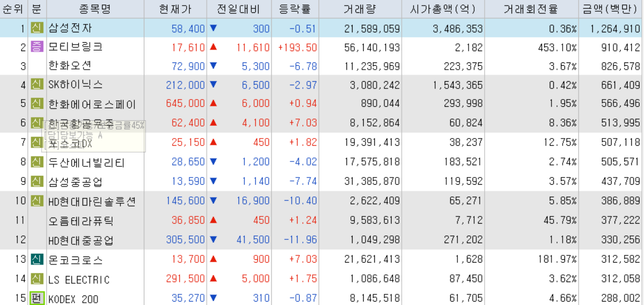Image resolution: width=644 pixels, height=305 pixels.
Task: Click the 펀 badge for KODEX 200
Action: click(37, 298)
